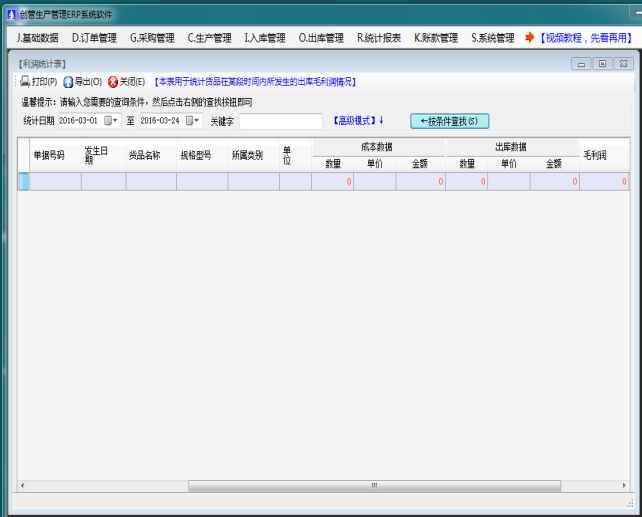Click the red arrow before video tutorial
This screenshot has height=517, width=642.
click(x=530, y=38)
